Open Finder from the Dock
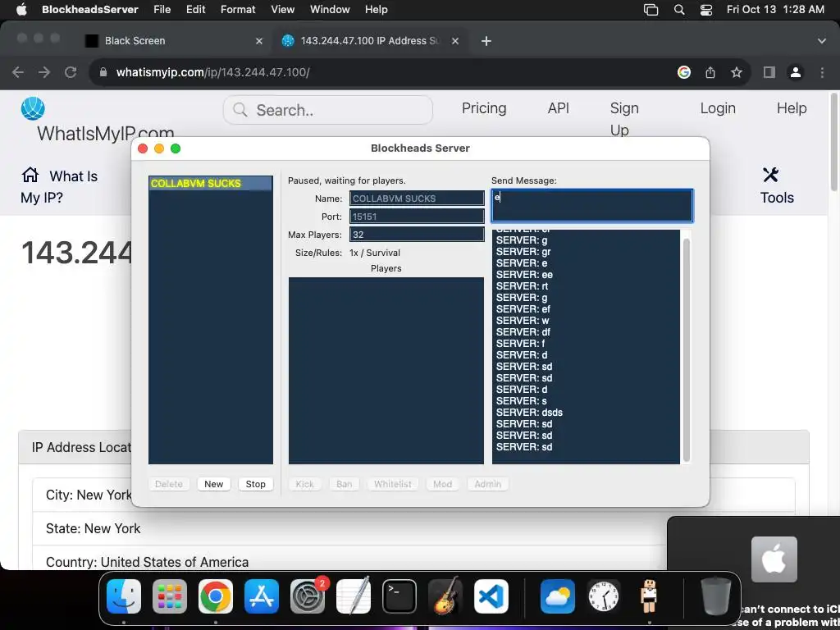 tap(124, 596)
